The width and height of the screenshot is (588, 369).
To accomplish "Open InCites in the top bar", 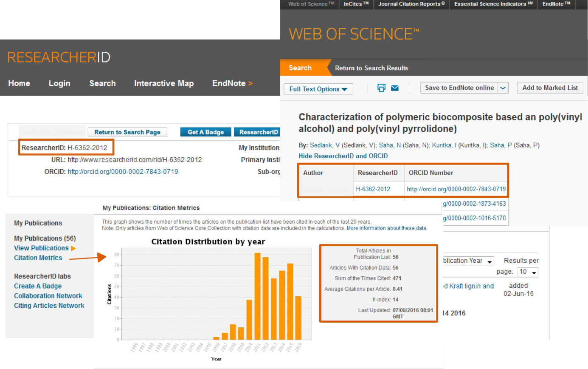I will coord(356,4).
